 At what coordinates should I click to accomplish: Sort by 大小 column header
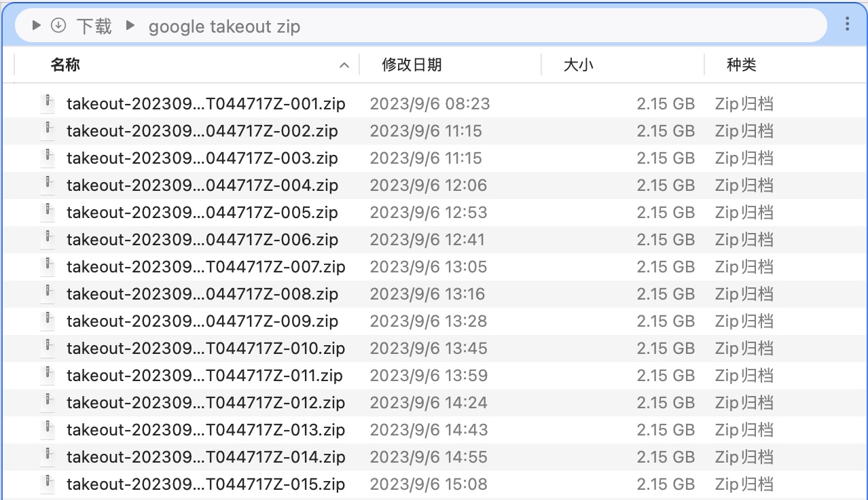point(578,65)
